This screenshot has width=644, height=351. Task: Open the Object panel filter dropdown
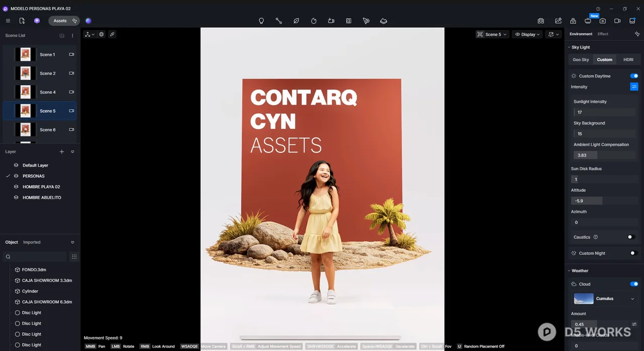[x=72, y=242]
